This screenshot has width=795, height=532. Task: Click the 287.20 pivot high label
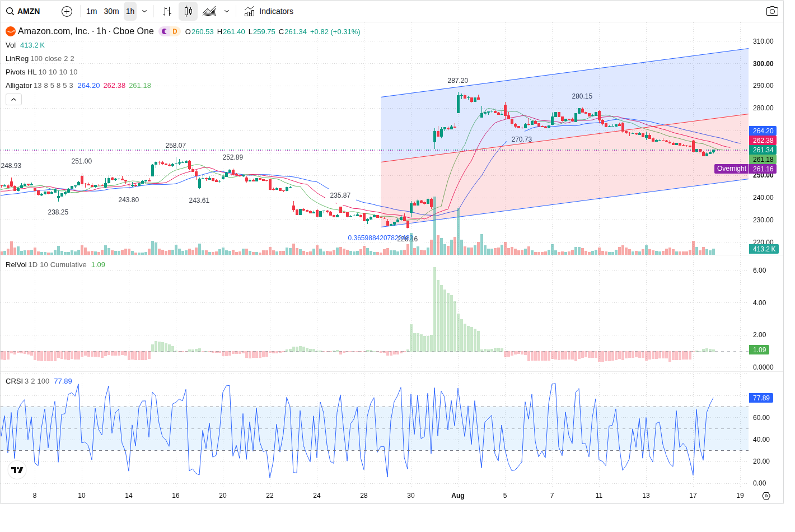[458, 81]
